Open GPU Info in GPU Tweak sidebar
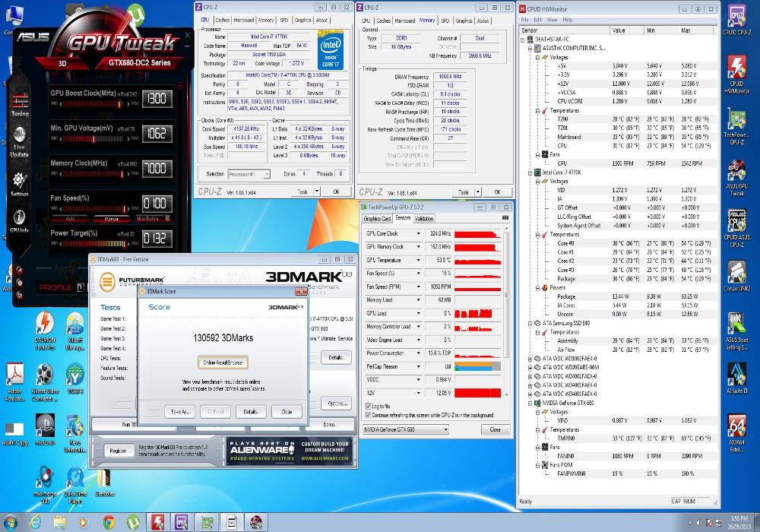This screenshot has height=532, width=760. tap(20, 220)
